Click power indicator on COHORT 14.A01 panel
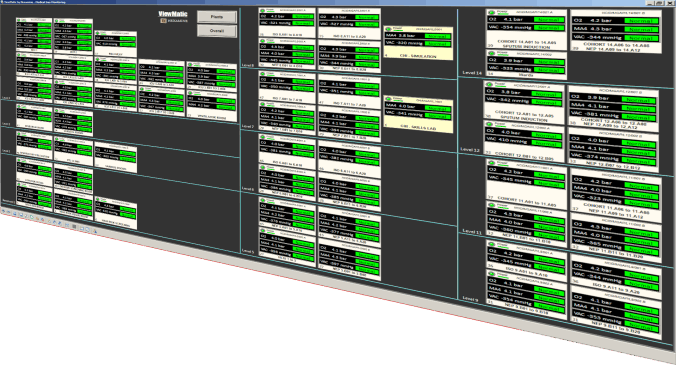 pos(491,12)
